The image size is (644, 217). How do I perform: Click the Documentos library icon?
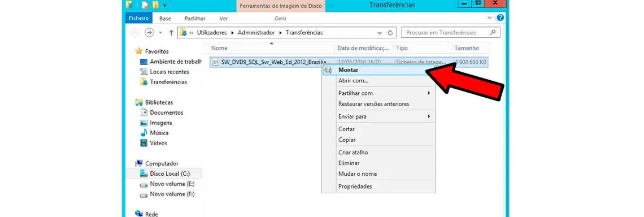(x=143, y=112)
